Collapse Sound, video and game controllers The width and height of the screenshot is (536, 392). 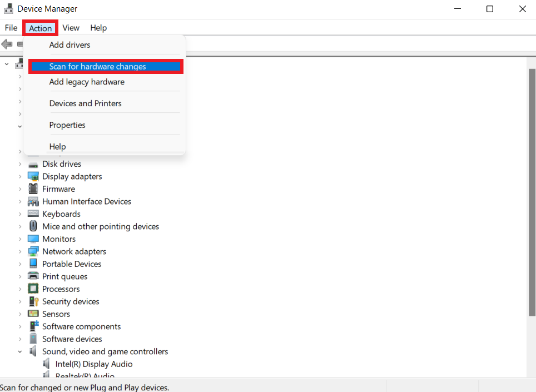pos(20,351)
